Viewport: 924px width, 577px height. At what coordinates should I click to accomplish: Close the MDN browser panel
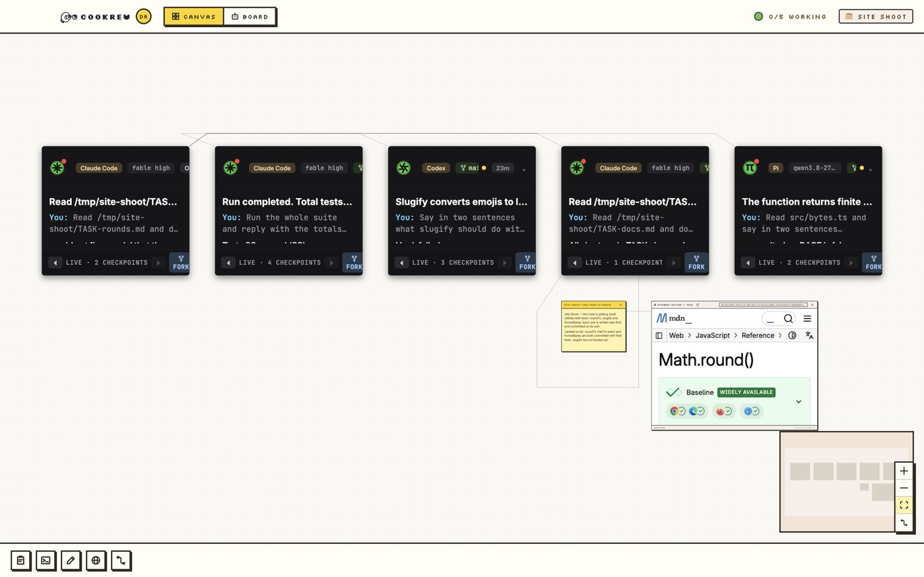point(812,305)
